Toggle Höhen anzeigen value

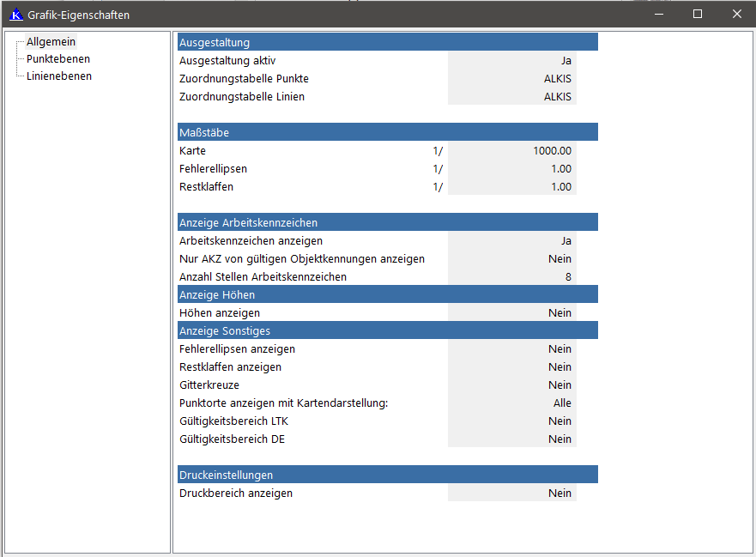(x=512, y=313)
